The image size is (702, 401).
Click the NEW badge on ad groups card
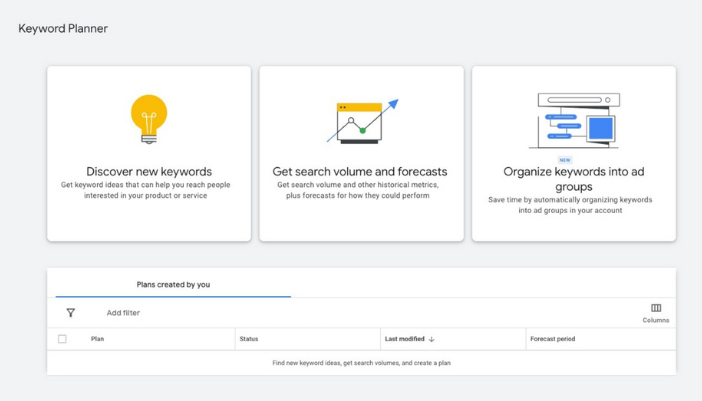(x=565, y=160)
